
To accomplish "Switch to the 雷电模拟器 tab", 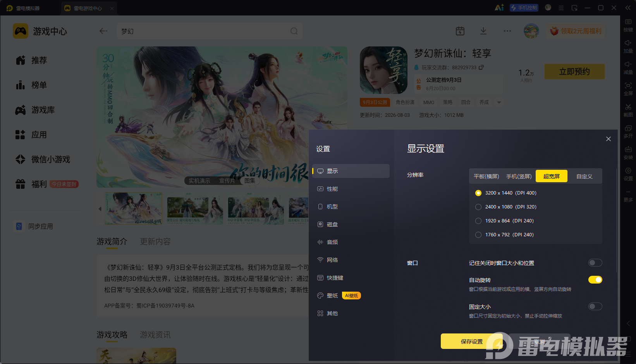I will (x=23, y=8).
